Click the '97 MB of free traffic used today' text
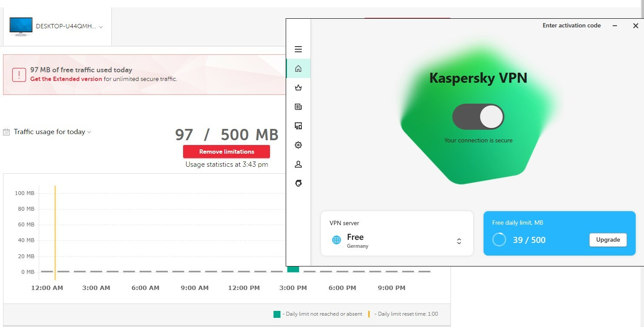The height and width of the screenshot is (327, 644). point(81,70)
